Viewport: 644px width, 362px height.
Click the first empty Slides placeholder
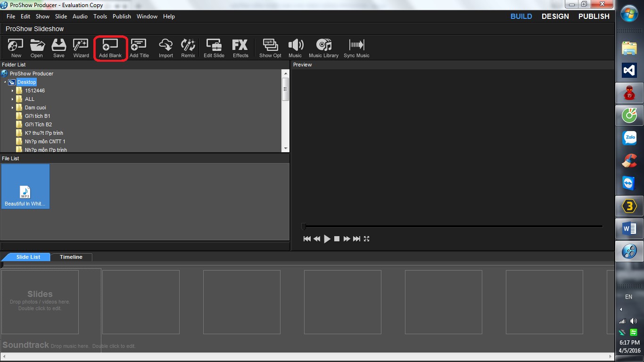coord(40,302)
